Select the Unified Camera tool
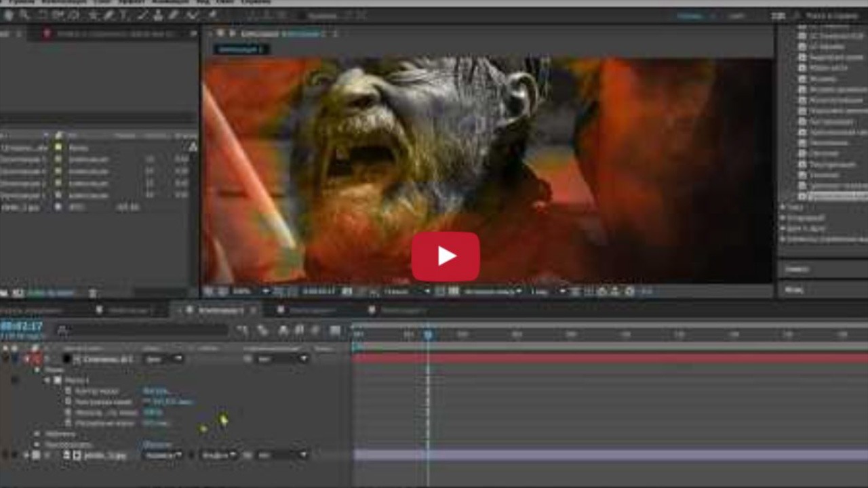The height and width of the screenshot is (488, 868). [x=58, y=14]
